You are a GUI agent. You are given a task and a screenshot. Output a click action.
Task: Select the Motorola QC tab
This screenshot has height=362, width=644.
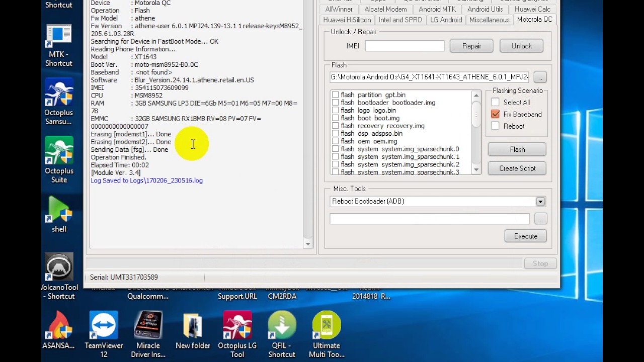coord(535,20)
